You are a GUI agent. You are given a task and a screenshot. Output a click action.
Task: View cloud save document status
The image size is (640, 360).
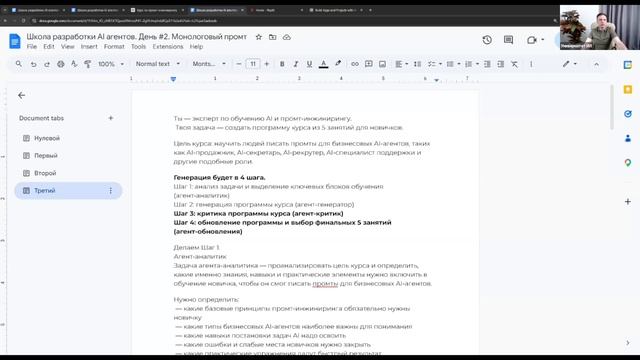[x=287, y=37]
